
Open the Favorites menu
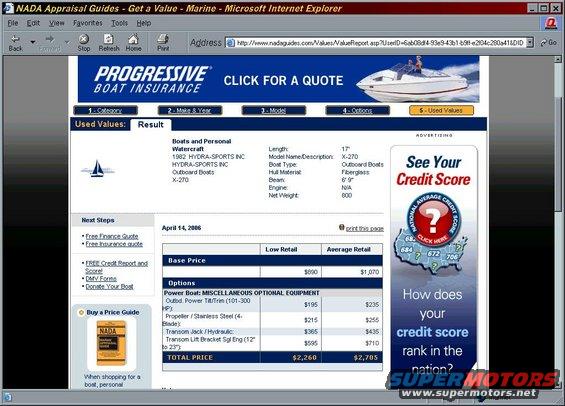point(88,23)
